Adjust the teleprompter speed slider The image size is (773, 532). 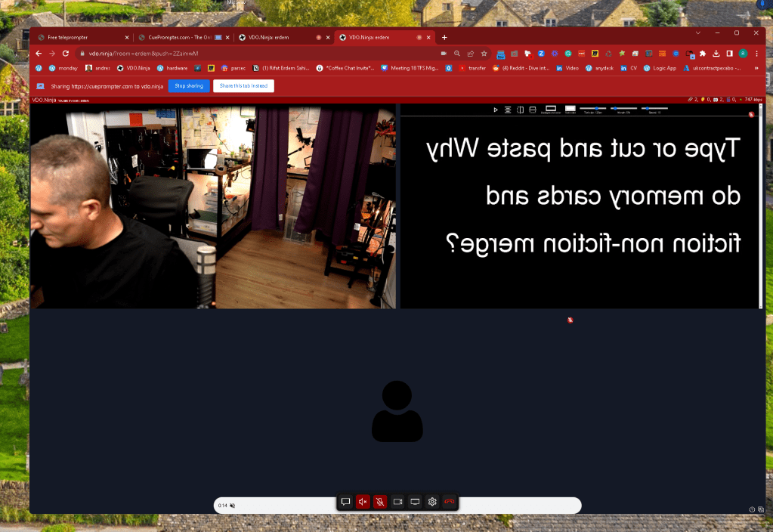click(654, 109)
